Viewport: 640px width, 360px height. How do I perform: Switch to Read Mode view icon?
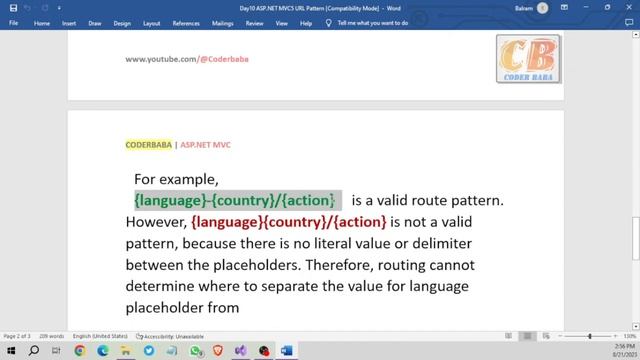pos(508,336)
